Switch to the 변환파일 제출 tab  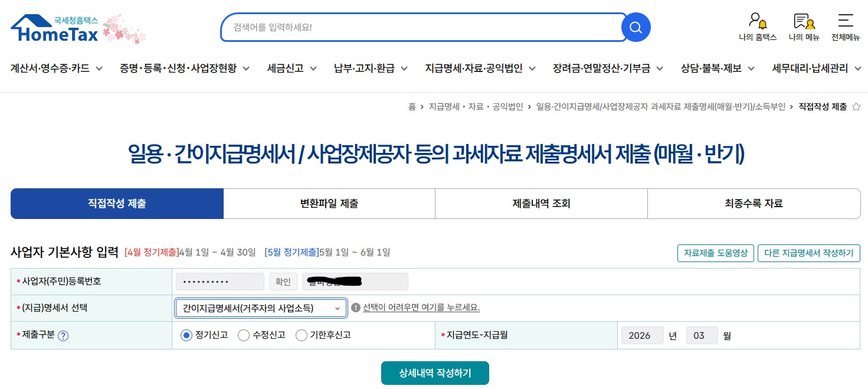click(329, 203)
